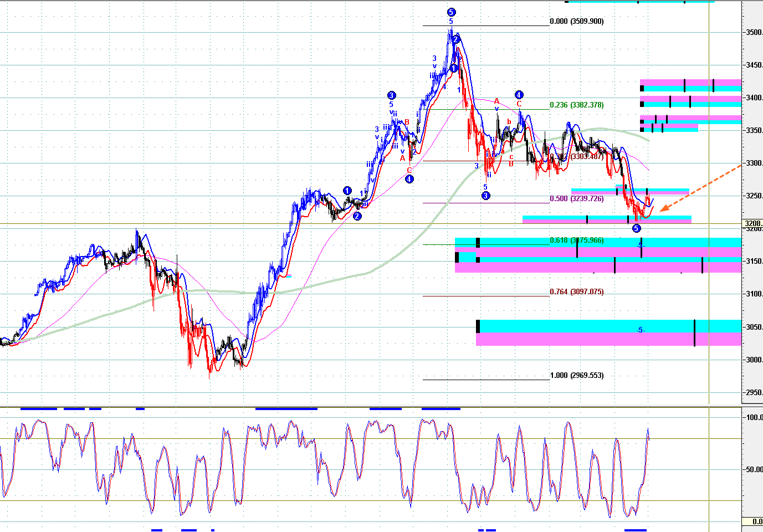Click the 1.000 (2969.553) Fibonacci label
Viewport: 763px width, 532px height.
point(577,376)
